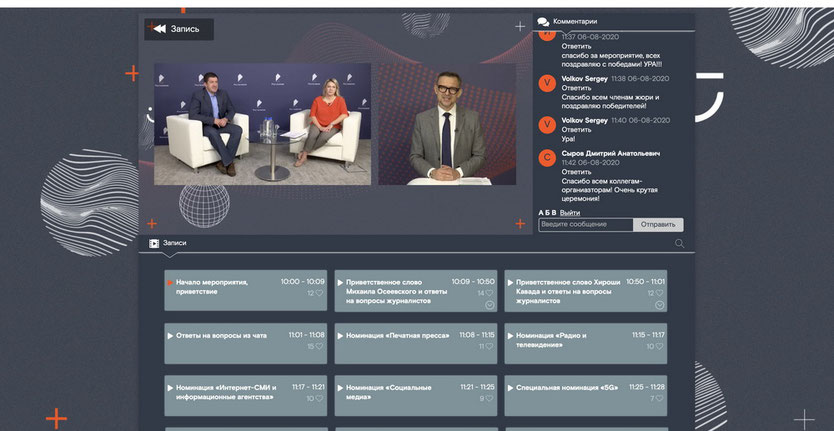Viewport: 834px width, 431px height.
Task: Like the «Печатная пресса» recording with its heart
Action: tap(490, 347)
